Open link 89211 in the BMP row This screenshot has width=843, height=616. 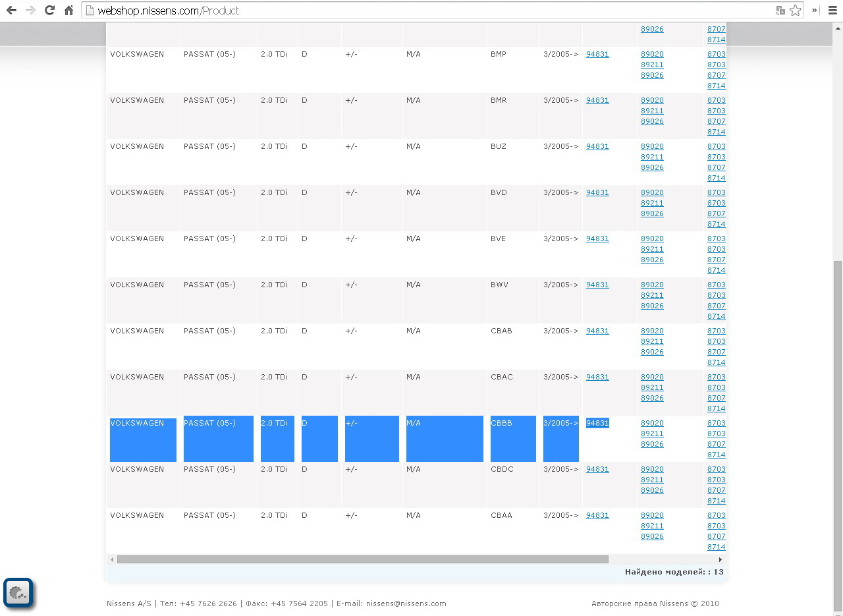(652, 65)
